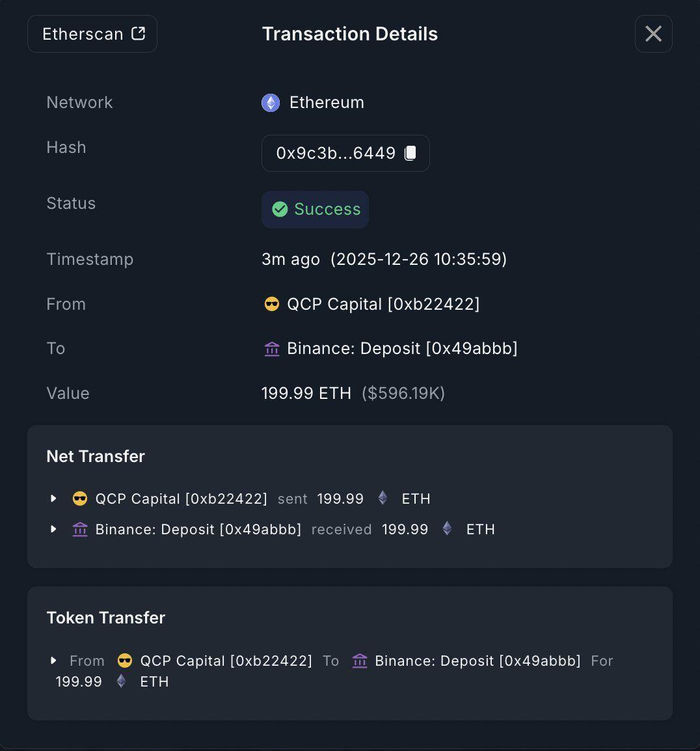The height and width of the screenshot is (751, 700).
Task: Click the bank icon in Net Transfer received row
Action: 79,528
